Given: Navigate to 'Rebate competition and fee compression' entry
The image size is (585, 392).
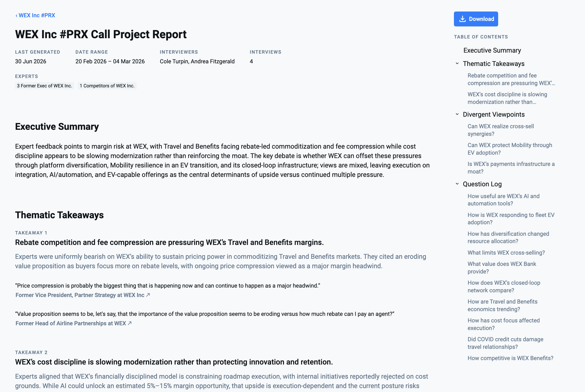Looking at the screenshot, I should pos(511,79).
